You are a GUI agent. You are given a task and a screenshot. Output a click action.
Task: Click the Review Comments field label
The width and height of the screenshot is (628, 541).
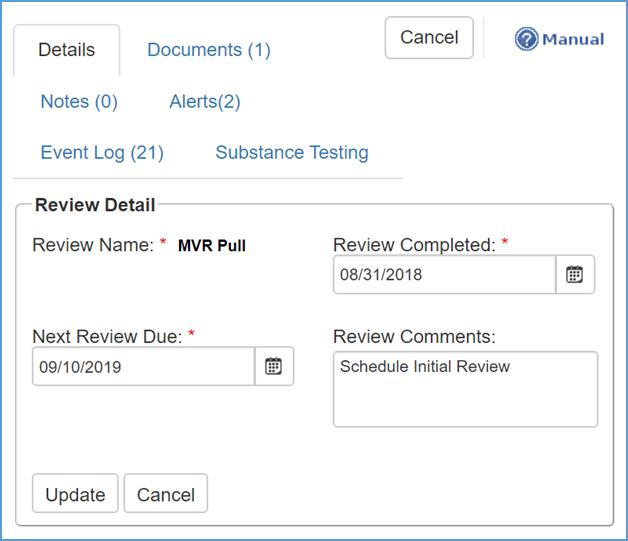(414, 337)
